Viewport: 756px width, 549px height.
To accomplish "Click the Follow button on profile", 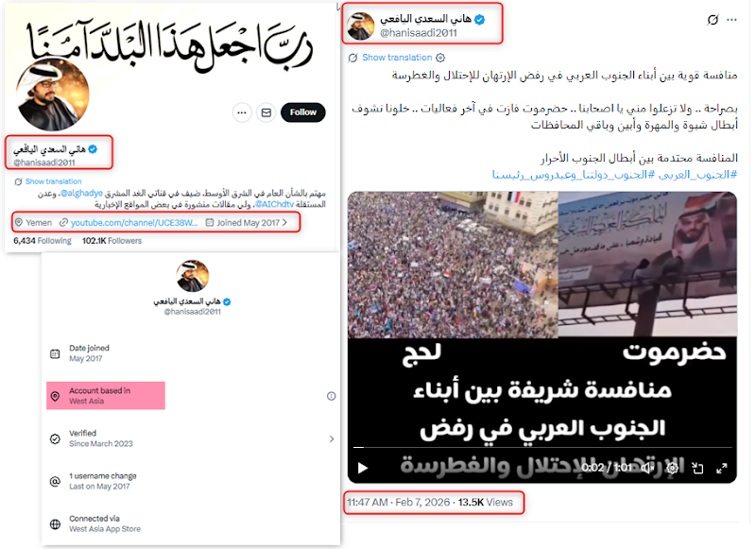I will 302,112.
